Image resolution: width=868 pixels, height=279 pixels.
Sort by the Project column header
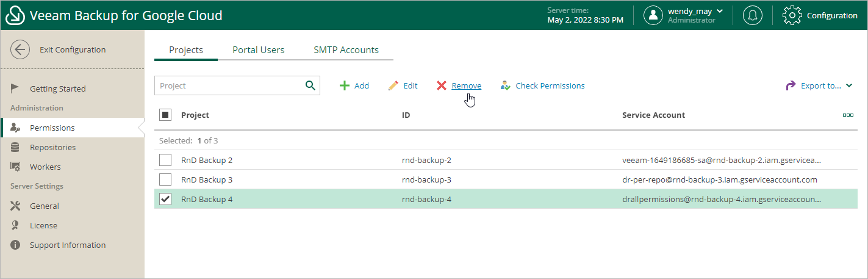click(195, 115)
